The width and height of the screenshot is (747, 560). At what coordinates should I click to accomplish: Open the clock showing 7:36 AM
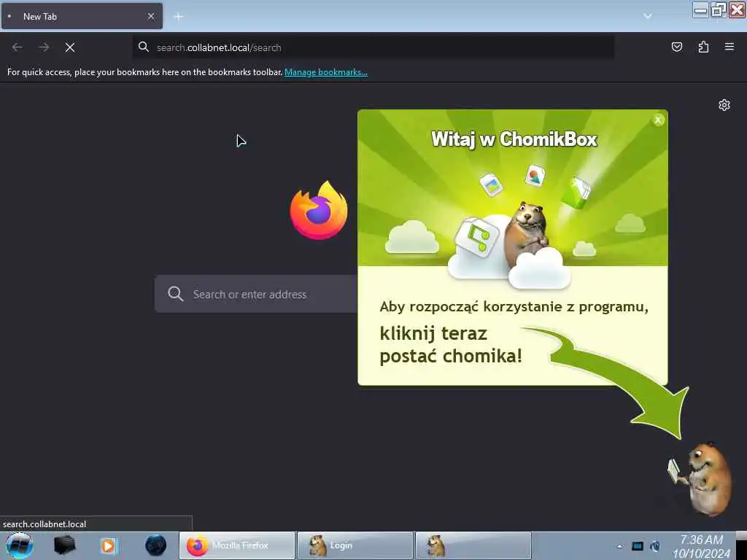click(x=701, y=546)
